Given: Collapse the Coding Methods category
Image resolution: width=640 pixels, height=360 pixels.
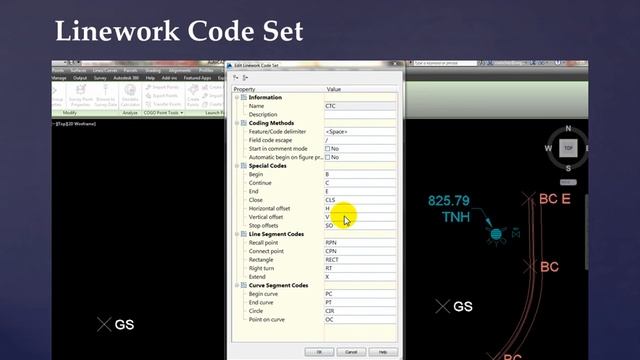Looking at the screenshot, I should tap(237, 123).
